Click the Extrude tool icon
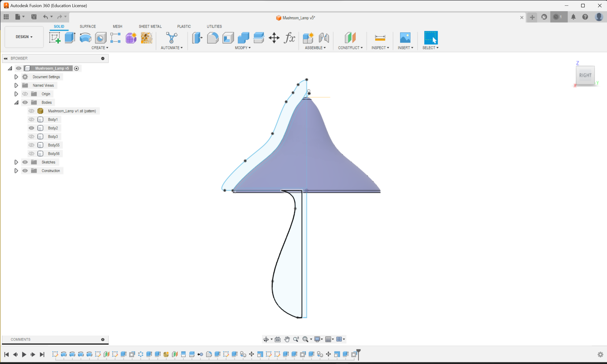This screenshot has width=607, height=364. [x=70, y=38]
